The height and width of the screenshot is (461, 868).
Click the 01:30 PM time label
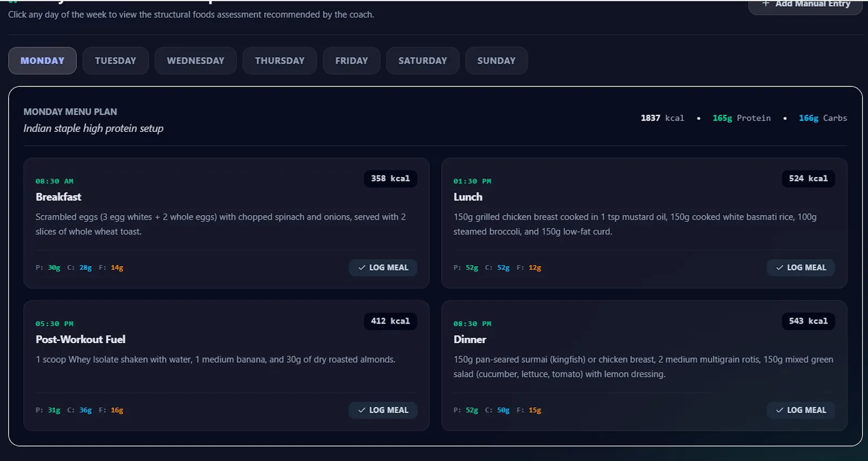tap(473, 181)
